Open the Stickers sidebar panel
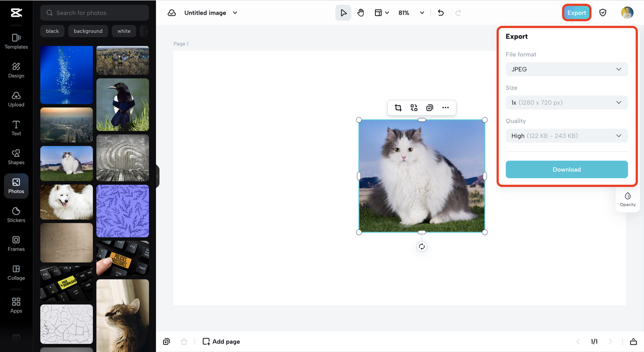This screenshot has height=352, width=644. (x=16, y=214)
